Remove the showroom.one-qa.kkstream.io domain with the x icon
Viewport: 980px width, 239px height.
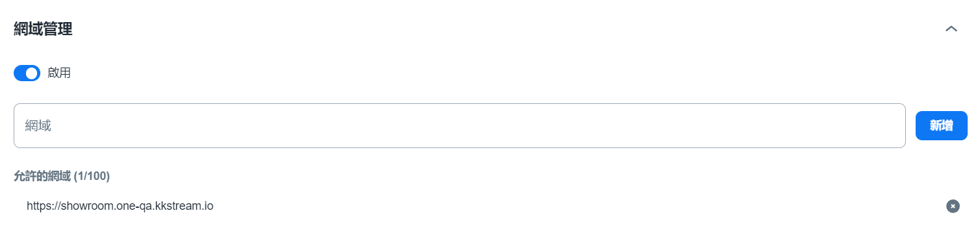953,206
